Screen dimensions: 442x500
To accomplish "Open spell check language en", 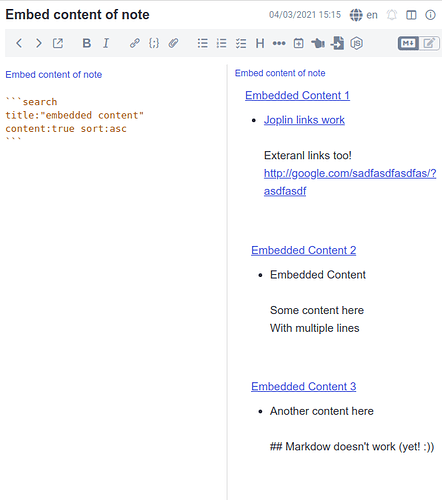I will click(x=364, y=15).
